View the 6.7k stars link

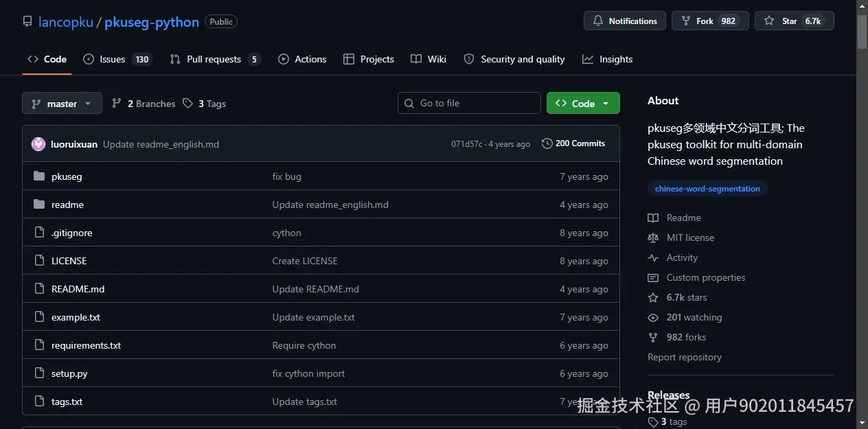tap(677, 297)
